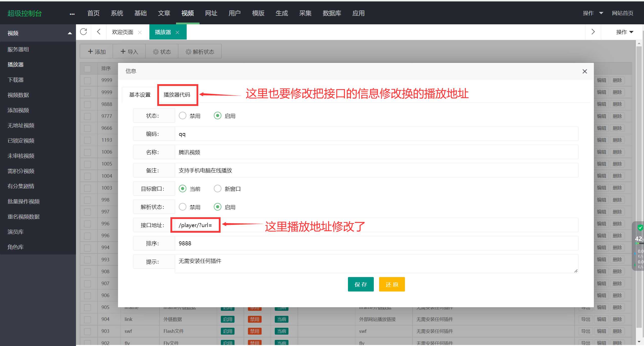Open the 操作 dropdown in tab bar
The width and height of the screenshot is (644, 346).
[x=625, y=32]
